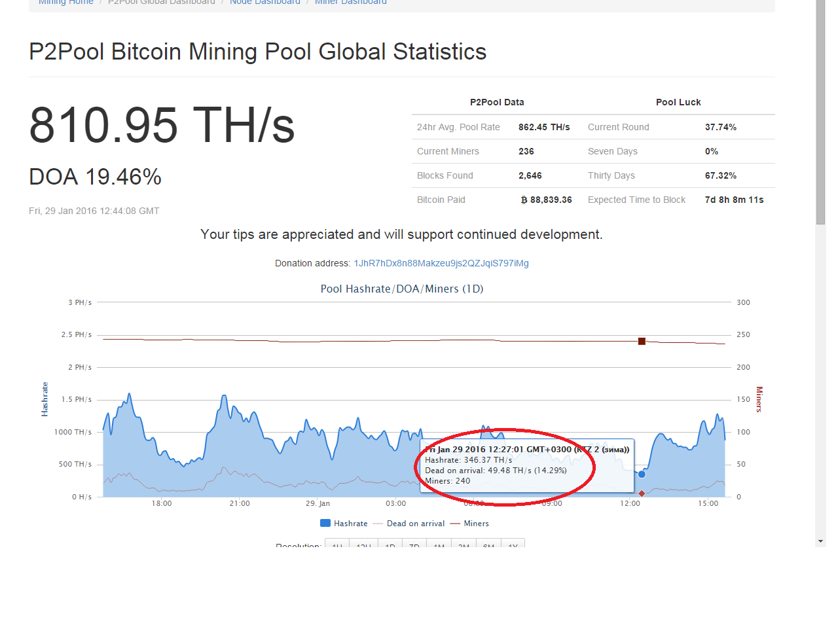Screen dimensions: 838x644
Task: Click the 862.45 TH/s value
Action: pos(544,127)
